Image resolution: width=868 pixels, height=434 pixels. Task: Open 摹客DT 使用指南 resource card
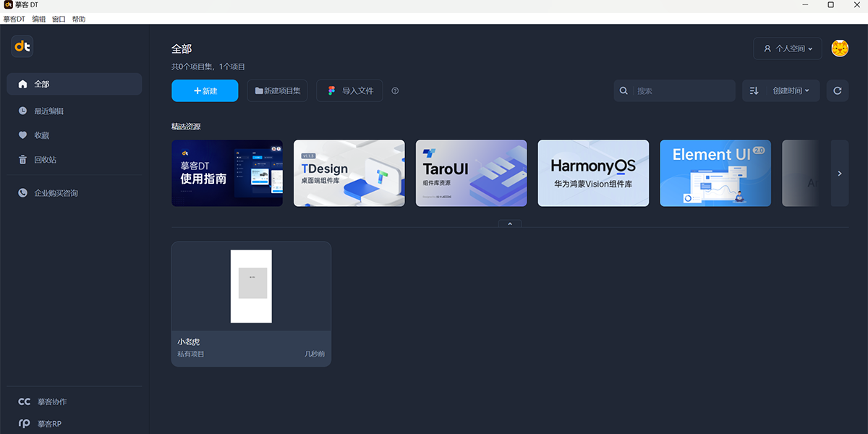point(227,173)
